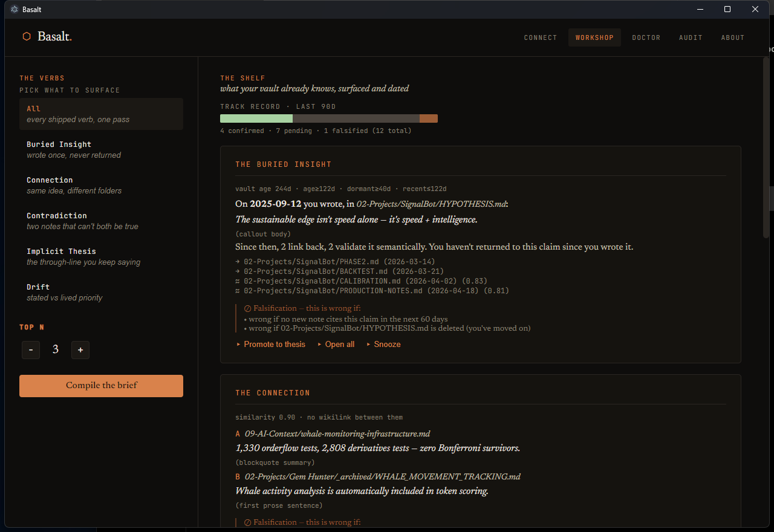Maximize the Basalt window

(x=727, y=9)
